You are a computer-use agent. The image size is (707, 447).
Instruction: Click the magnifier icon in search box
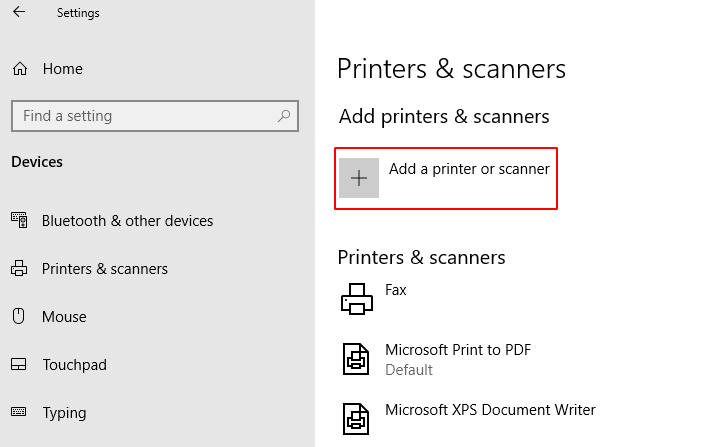click(x=284, y=116)
